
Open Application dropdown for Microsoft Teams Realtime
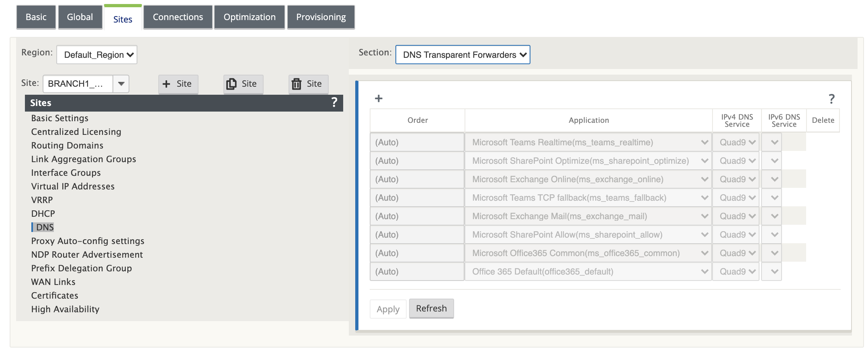tap(588, 142)
